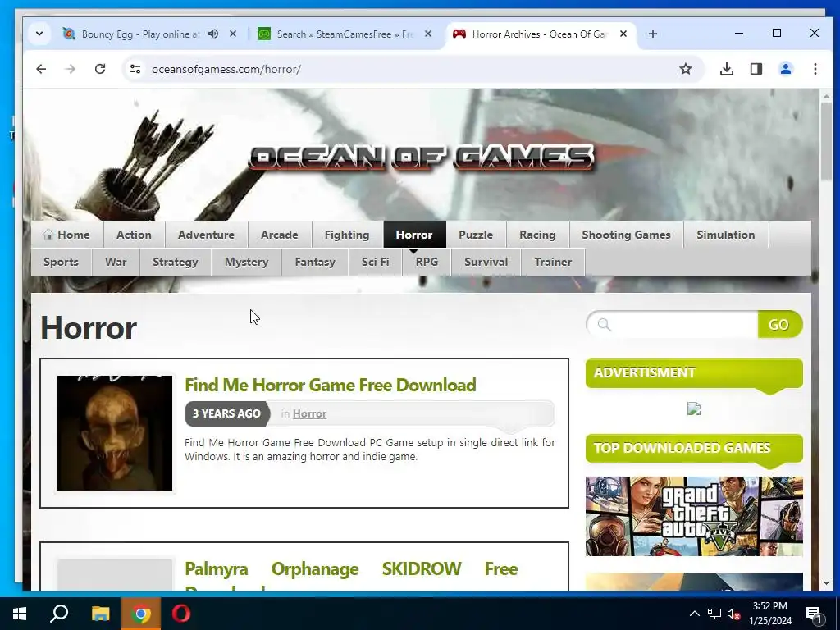The width and height of the screenshot is (840, 630).
Task: Reload the current page
Action: click(x=99, y=69)
